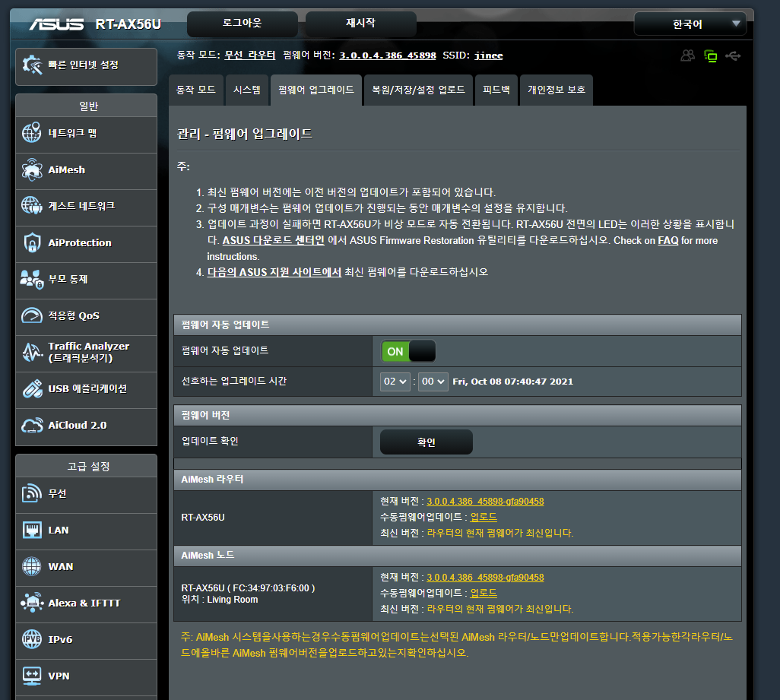
Task: Click the 일반 section header
Action: [88, 106]
